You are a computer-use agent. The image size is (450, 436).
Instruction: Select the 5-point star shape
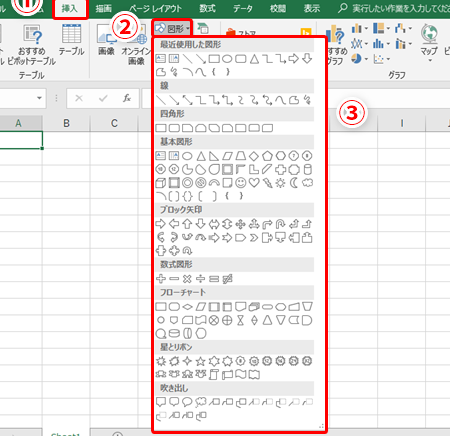pos(201,361)
